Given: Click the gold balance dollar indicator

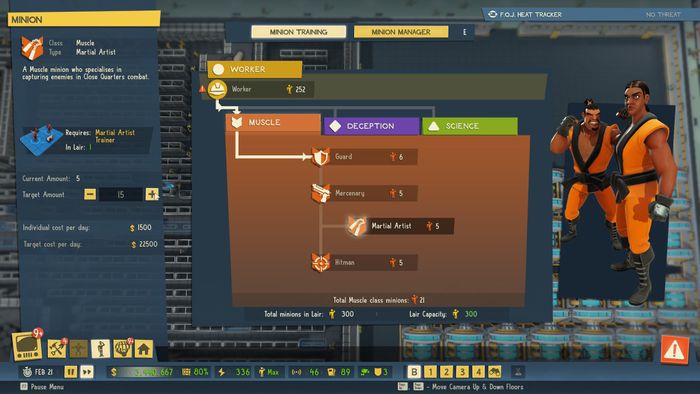Looking at the screenshot, I should coord(143,372).
